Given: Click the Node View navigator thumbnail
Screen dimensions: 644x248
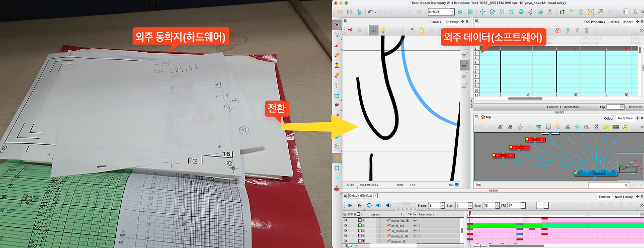Looking at the screenshot, I should [630, 167].
